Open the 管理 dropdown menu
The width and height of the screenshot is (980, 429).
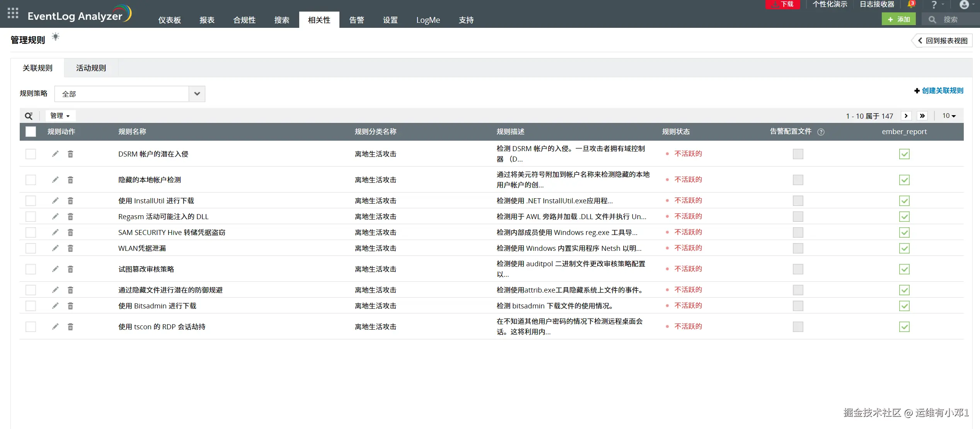coord(60,116)
